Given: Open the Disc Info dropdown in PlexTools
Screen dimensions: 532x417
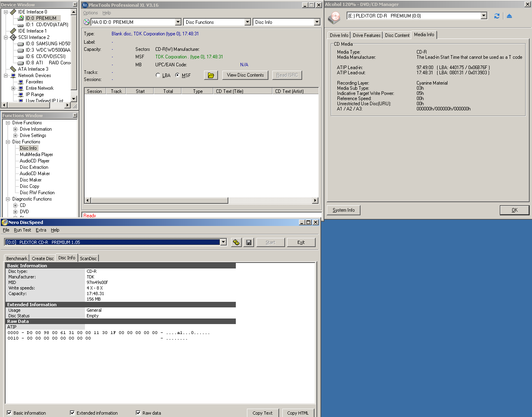Looking at the screenshot, I should [x=317, y=22].
